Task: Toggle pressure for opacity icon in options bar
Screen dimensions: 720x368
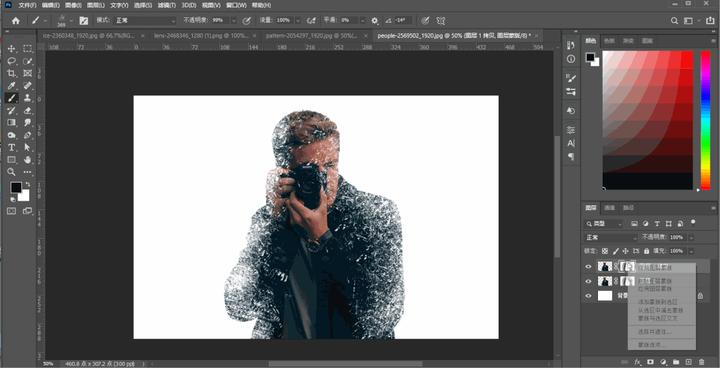Action: 247,21
